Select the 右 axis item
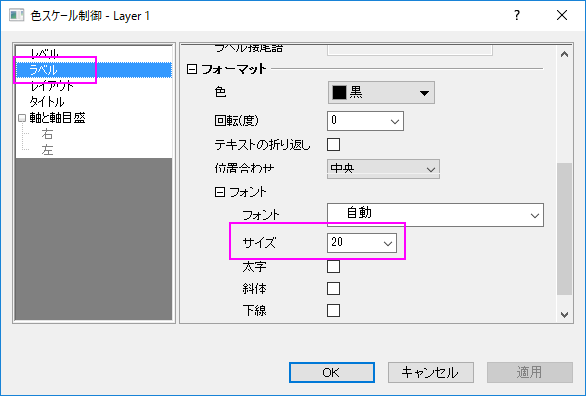The image size is (586, 396). point(47,134)
